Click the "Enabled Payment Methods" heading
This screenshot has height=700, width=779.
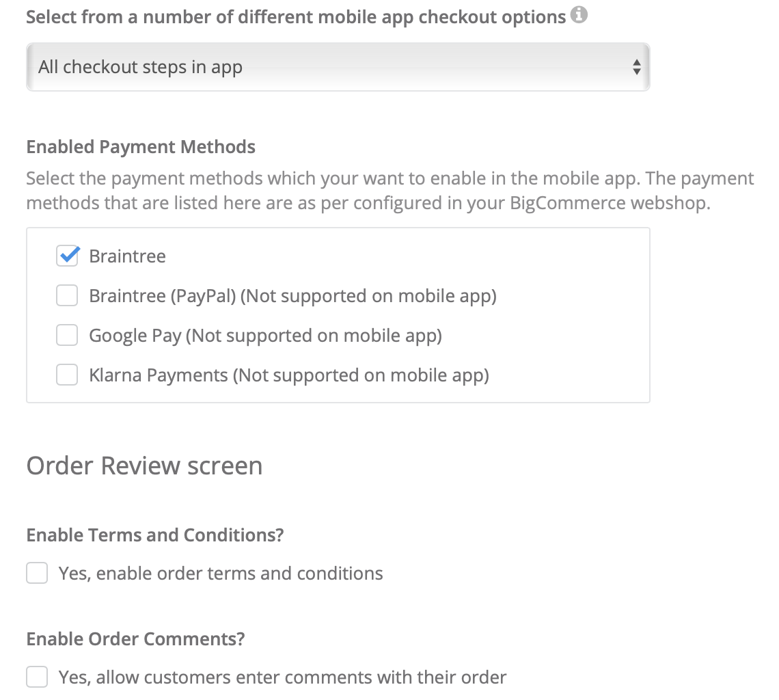point(140,146)
